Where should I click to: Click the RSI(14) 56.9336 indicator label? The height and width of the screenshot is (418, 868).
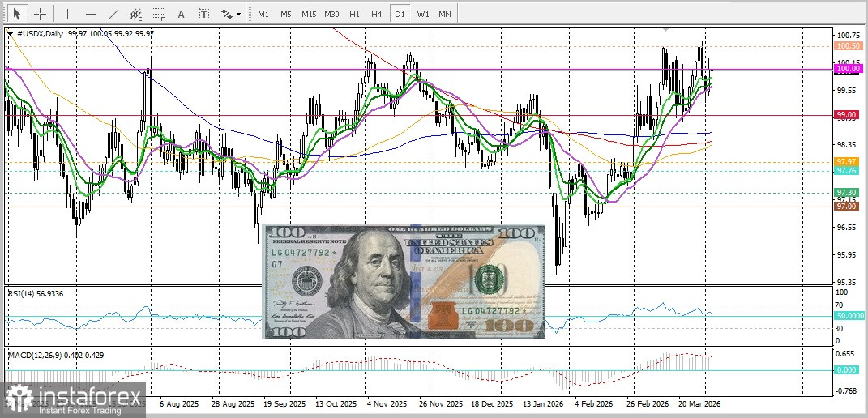(x=36, y=293)
